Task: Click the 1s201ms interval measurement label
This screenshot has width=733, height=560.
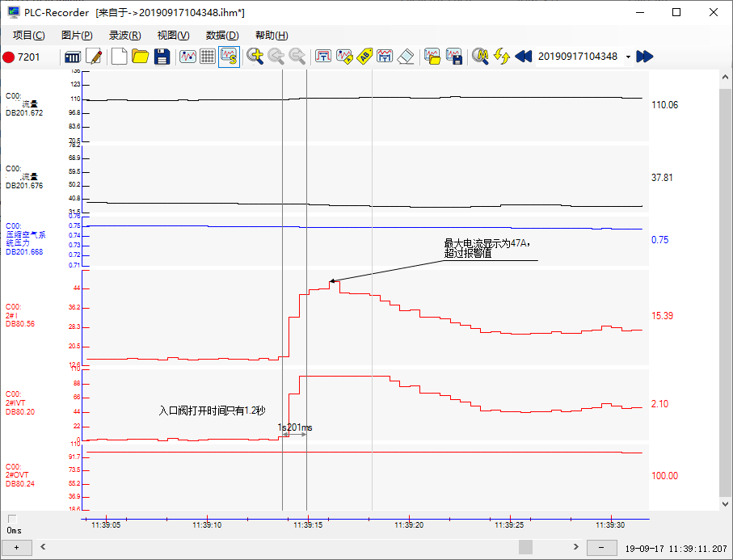Action: 294,427
